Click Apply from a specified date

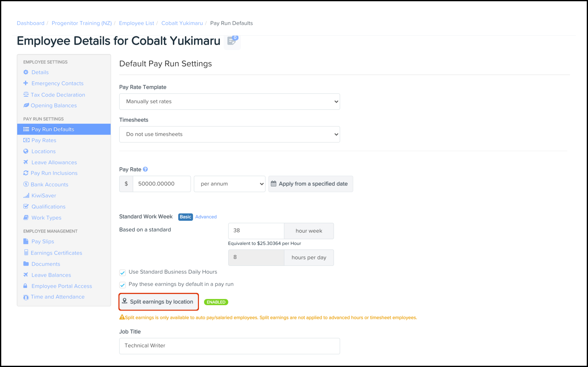pyautogui.click(x=310, y=184)
